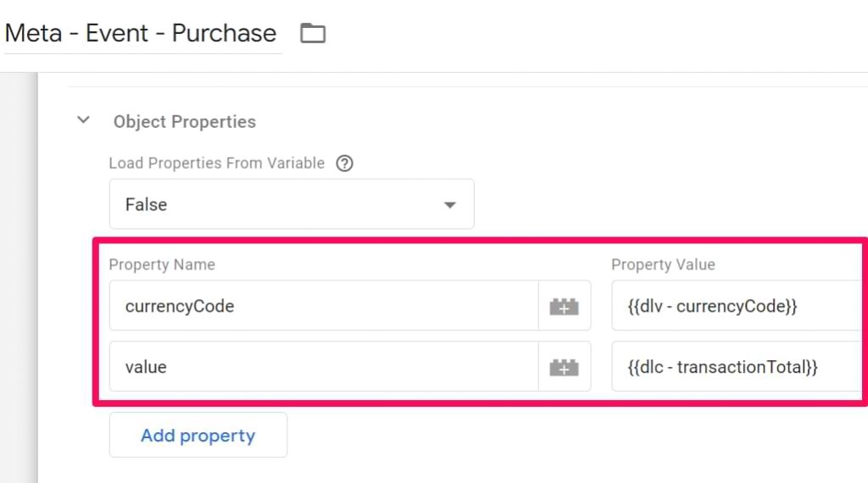The image size is (868, 483).
Task: Open the Load Properties From Variable dropdown
Action: click(x=291, y=204)
